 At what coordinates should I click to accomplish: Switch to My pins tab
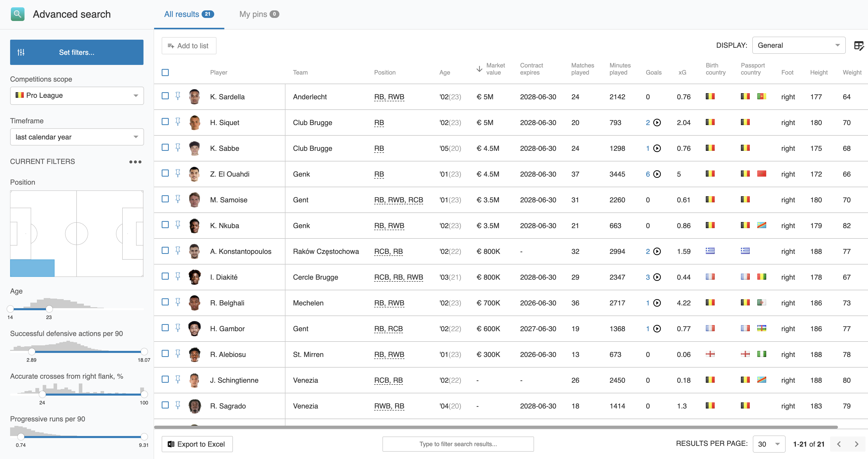(259, 14)
